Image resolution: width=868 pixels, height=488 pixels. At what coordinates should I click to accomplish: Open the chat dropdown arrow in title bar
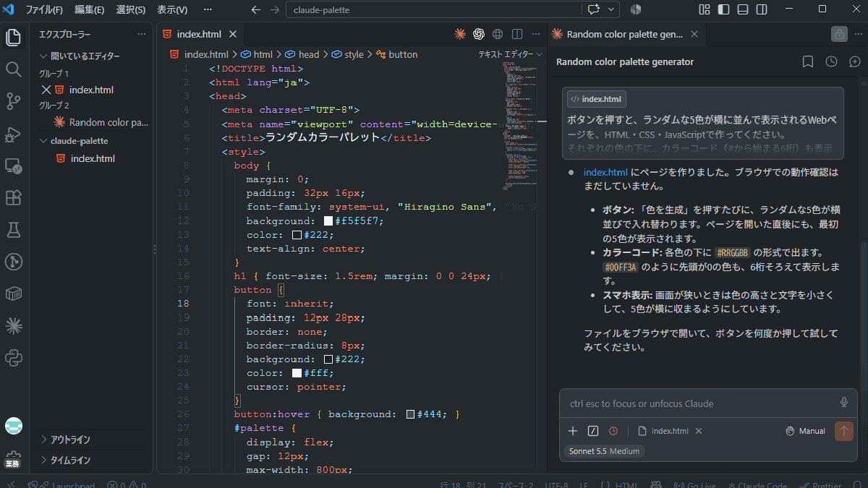tap(613, 9)
